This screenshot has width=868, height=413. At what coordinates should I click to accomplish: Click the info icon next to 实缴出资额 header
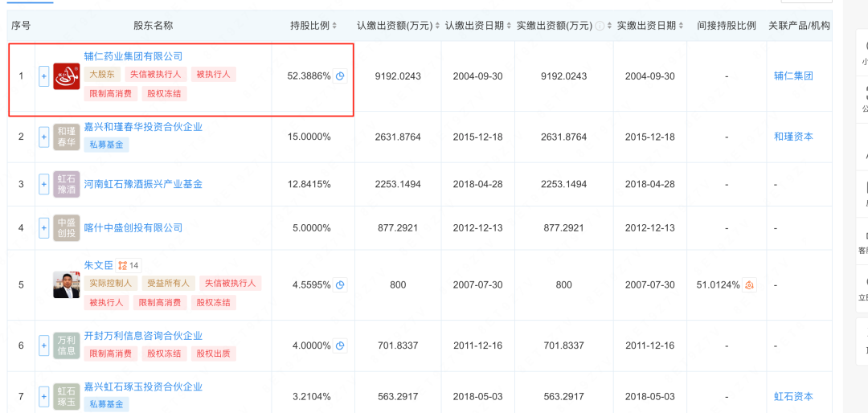click(600, 26)
